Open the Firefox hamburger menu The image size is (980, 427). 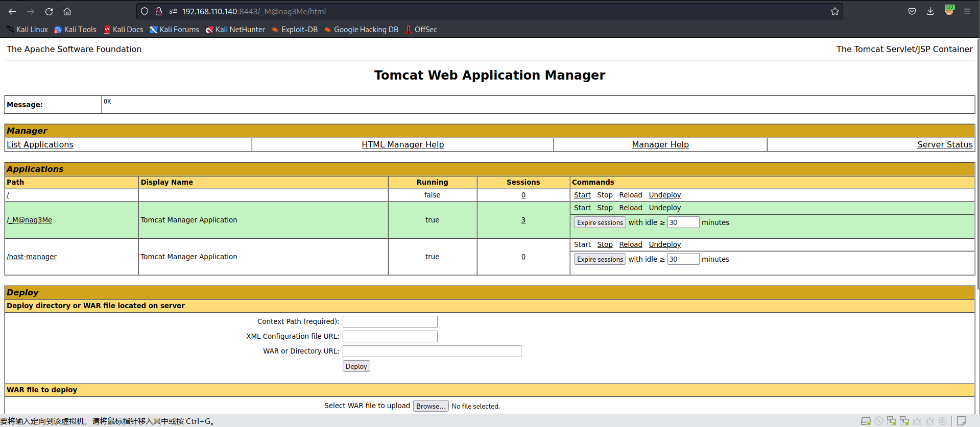point(967,11)
